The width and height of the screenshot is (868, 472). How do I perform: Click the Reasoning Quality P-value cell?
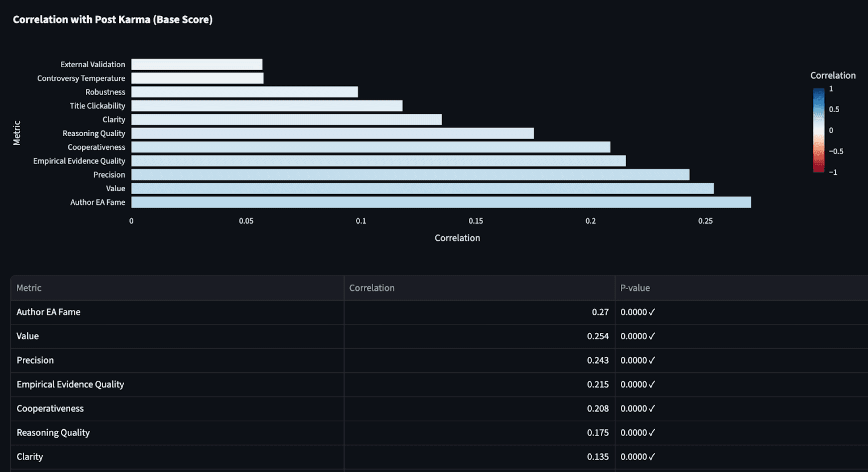coord(637,433)
